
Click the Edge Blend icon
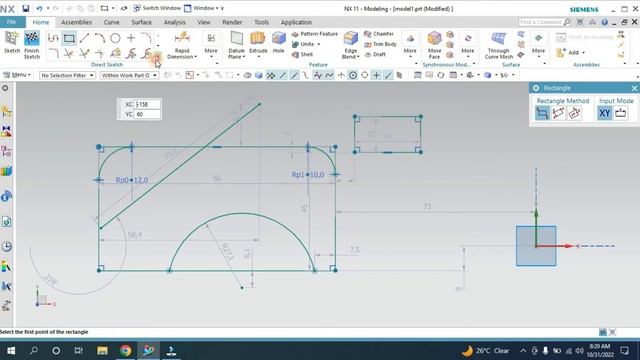click(351, 39)
